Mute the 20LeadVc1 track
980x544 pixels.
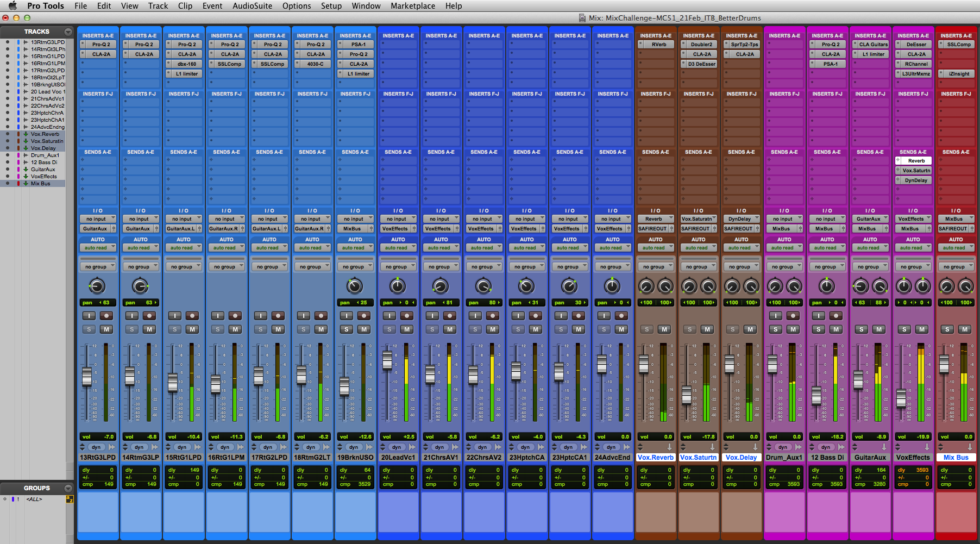pyautogui.click(x=407, y=329)
